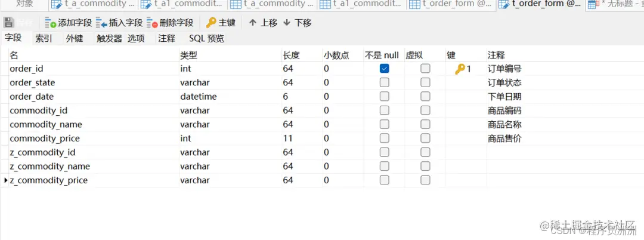Open the t_a1_commodit data tab with grid icon
The width and height of the screenshot is (644, 240).
coord(363,5)
